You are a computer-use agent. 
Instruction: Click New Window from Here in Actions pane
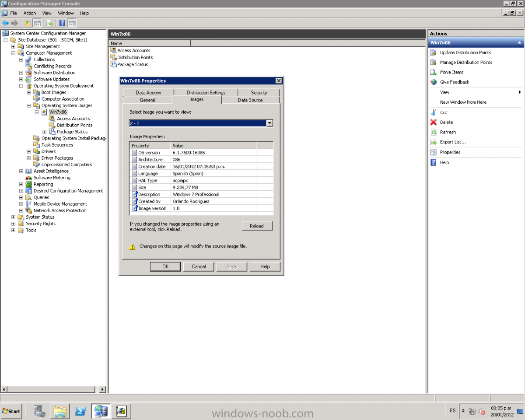(x=463, y=102)
